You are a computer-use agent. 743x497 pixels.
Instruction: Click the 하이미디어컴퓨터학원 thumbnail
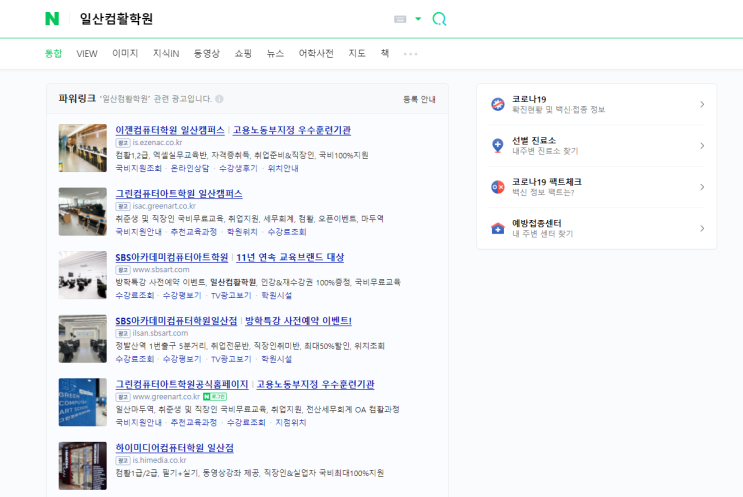(83, 465)
